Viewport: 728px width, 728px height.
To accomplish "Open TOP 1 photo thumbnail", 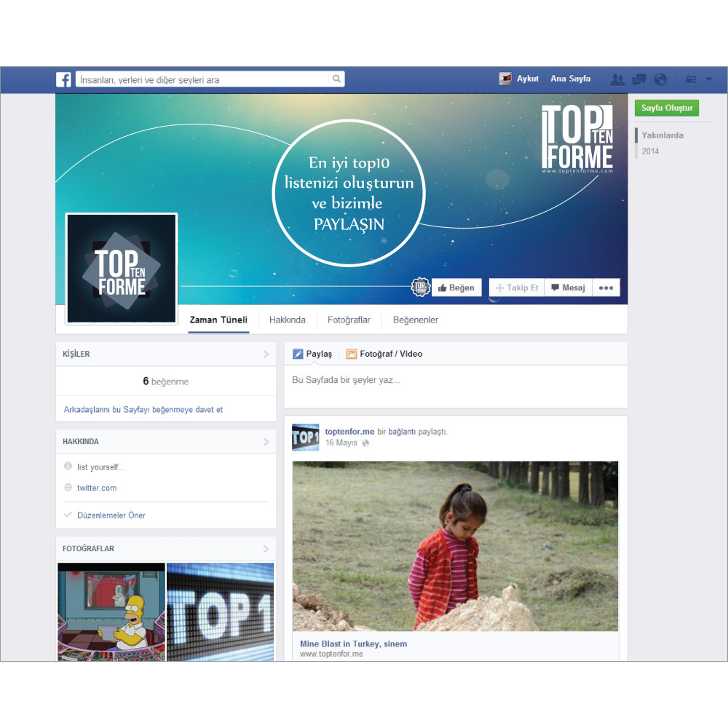I will [x=221, y=612].
